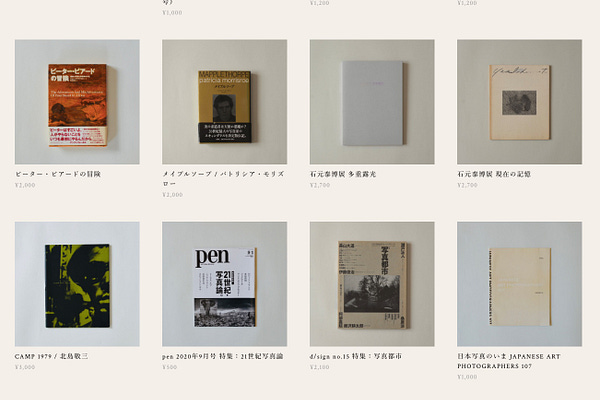Image resolution: width=600 pixels, height=400 pixels.
Task: Open the yellow-black CAMP 1979 cover image
Action: pyautogui.click(x=77, y=284)
